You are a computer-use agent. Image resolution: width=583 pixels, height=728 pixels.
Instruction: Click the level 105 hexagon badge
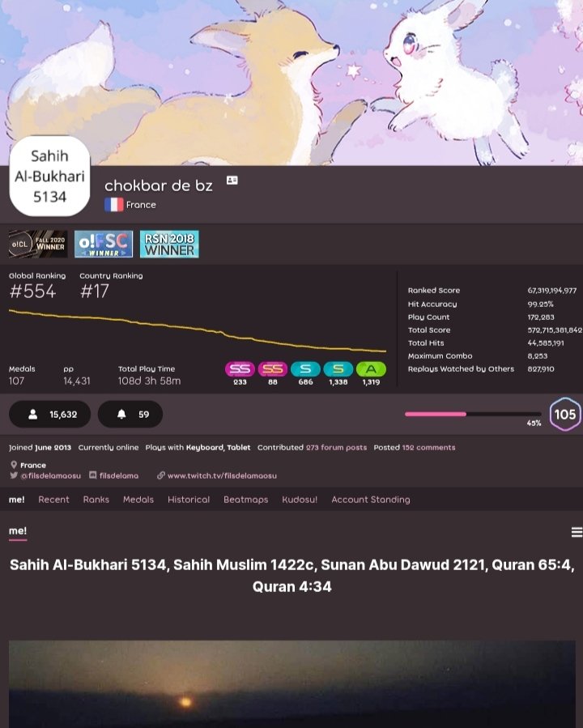pyautogui.click(x=565, y=414)
